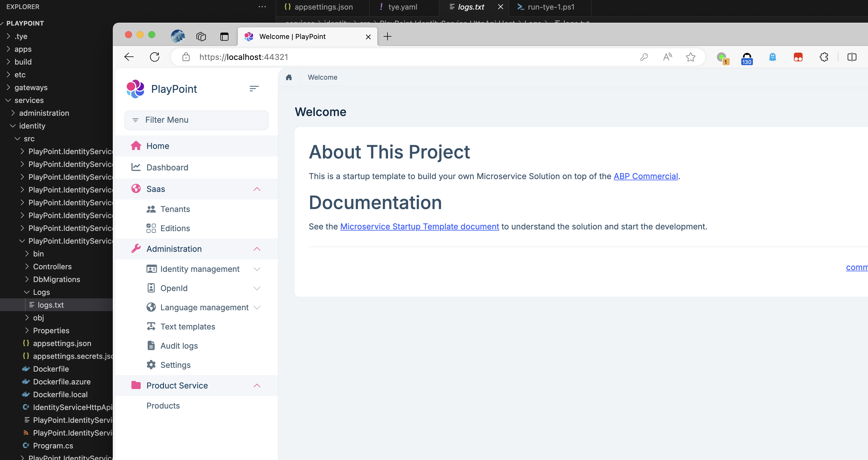
Task: Open the read aloud icon
Action: (x=667, y=57)
